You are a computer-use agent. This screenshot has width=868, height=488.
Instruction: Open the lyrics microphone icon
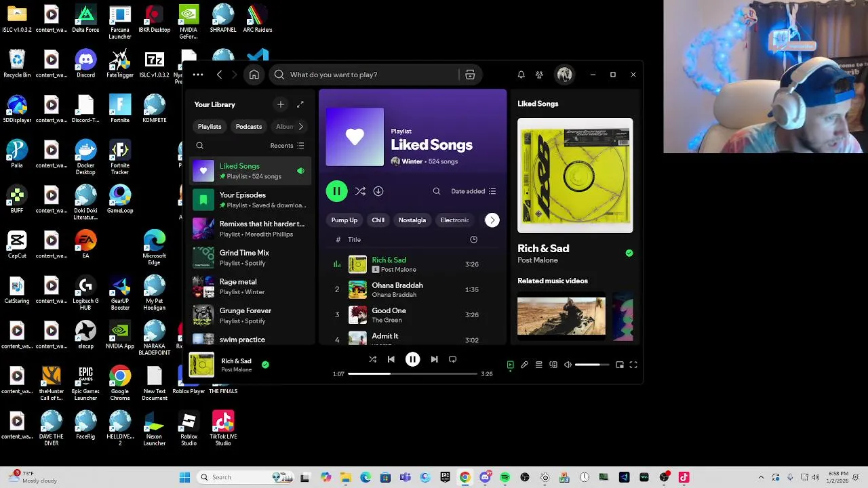[524, 365]
